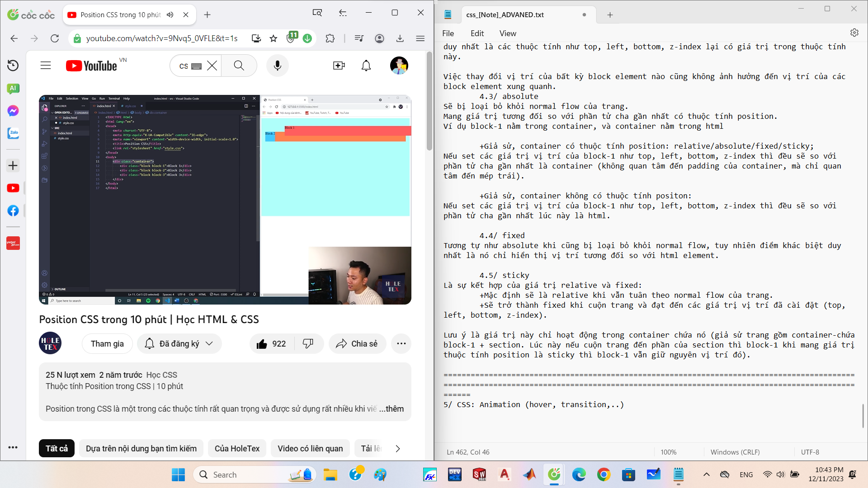Open browser history sidebar icon
Image resolution: width=868 pixels, height=488 pixels.
[x=13, y=66]
